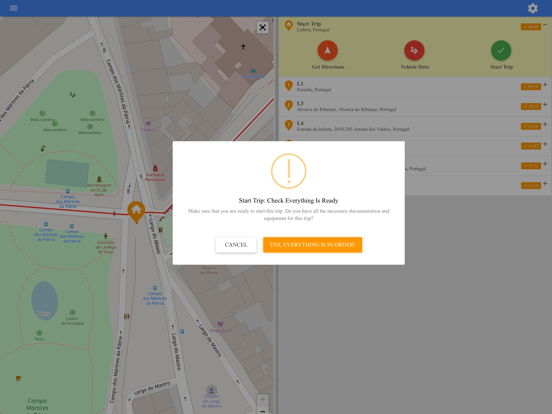Click the orange warning exclamation icon
The image size is (552, 414).
[289, 171]
